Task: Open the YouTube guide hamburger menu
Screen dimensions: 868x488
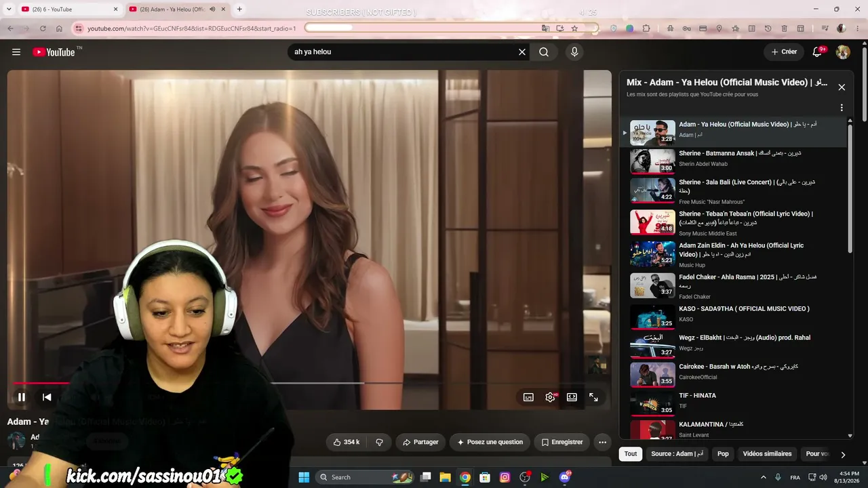Action: [x=16, y=52]
